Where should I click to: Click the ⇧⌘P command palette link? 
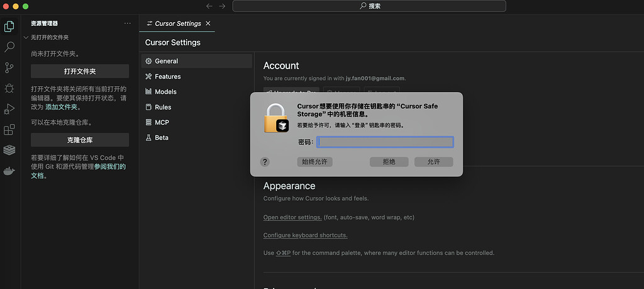[283, 253]
